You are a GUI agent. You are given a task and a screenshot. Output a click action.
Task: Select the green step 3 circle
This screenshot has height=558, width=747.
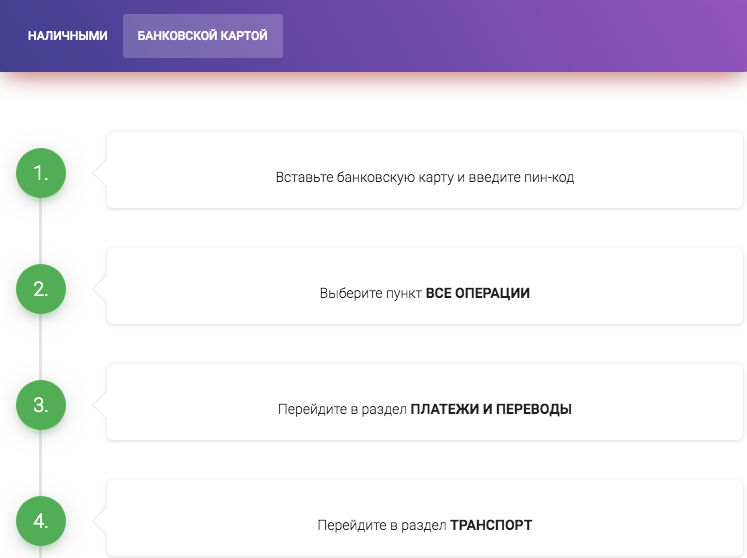[41, 406]
